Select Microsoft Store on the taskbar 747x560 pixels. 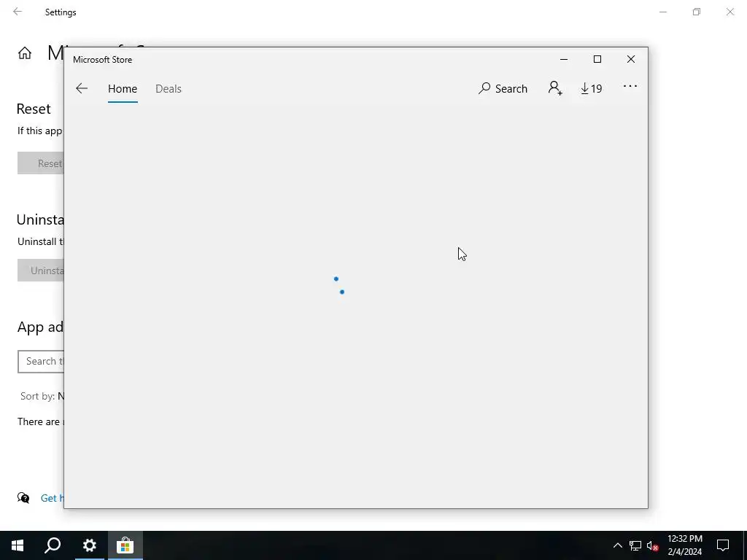point(125,545)
